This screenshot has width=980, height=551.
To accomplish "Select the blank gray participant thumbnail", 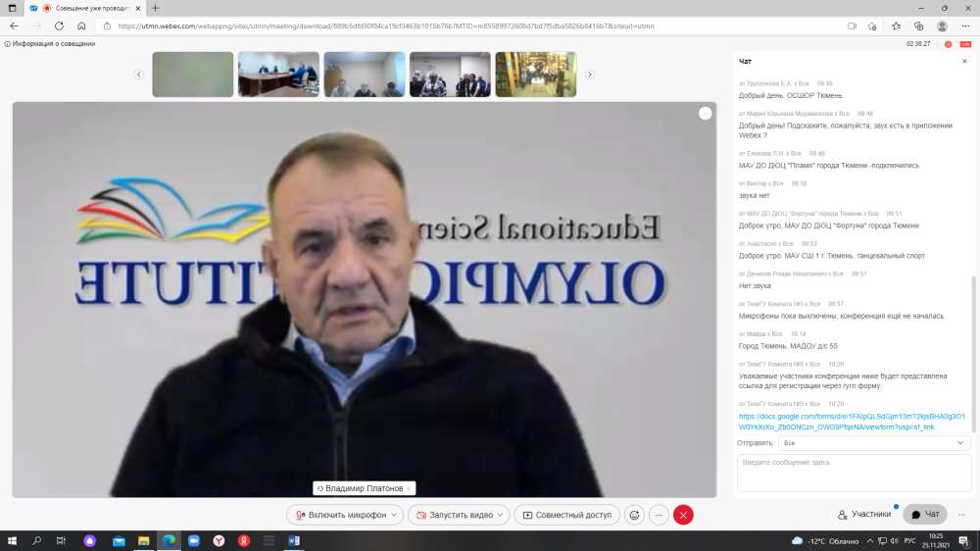I will [192, 75].
